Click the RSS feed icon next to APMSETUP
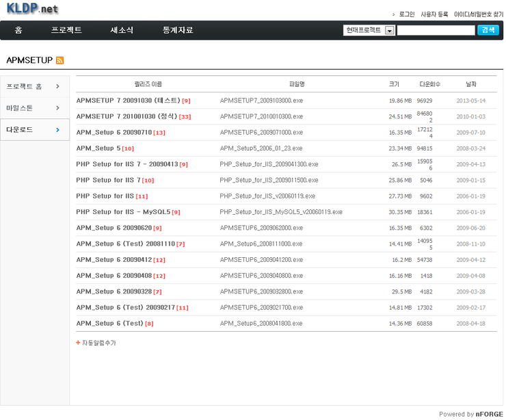This screenshot has width=506, height=420. coord(59,60)
